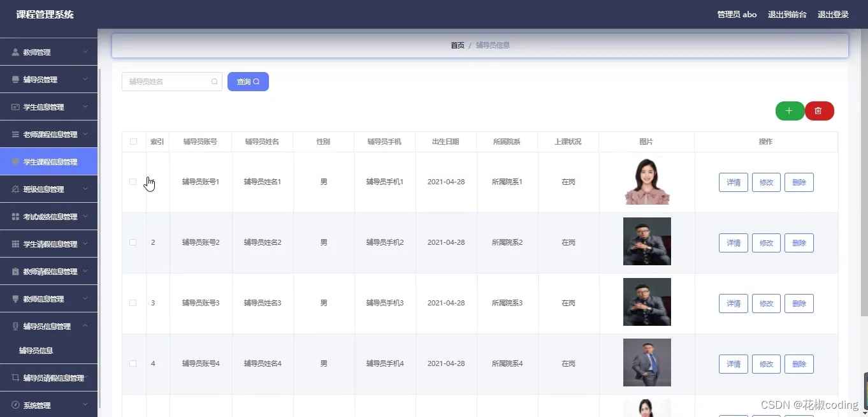Click 详情 for 辅导员姓名3
Viewport: 868px width, 417px height.
pos(734,304)
